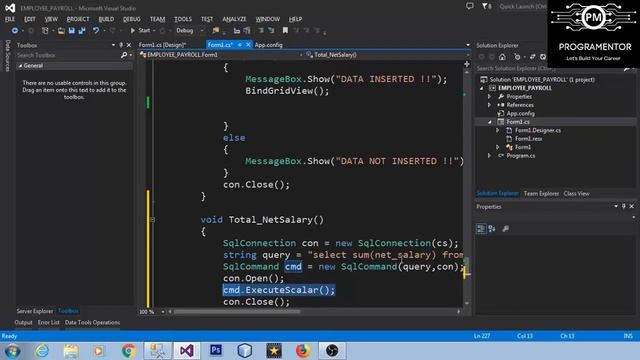Open the TOOLS menu
Image resolution: width=640 pixels, height=360 pixels.
coord(182,19)
